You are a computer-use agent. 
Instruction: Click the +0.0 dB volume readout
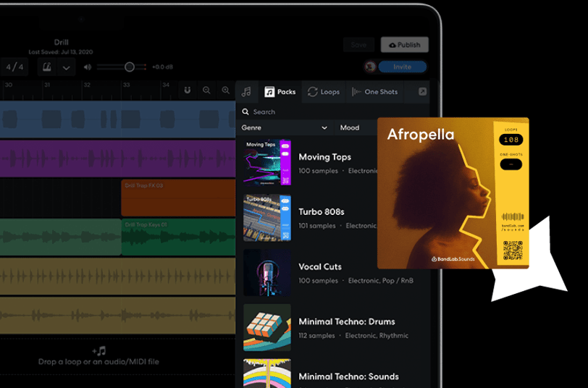pyautogui.click(x=162, y=67)
